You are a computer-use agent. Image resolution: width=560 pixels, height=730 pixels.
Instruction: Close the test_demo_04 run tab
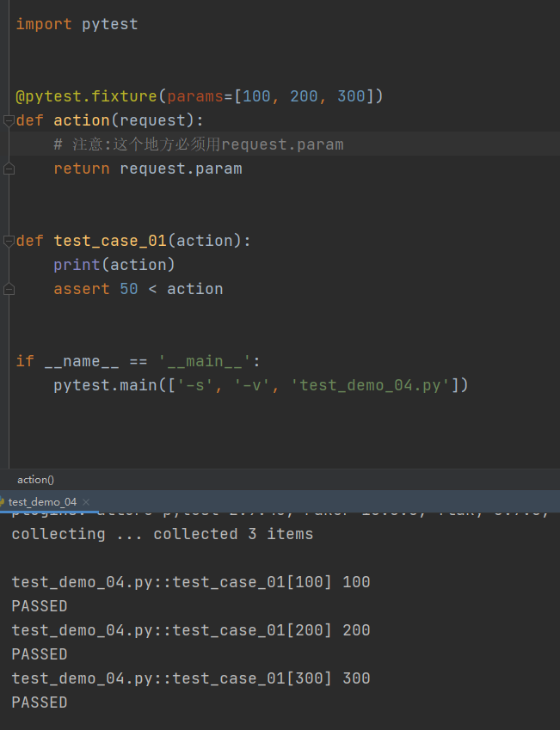pyautogui.click(x=86, y=502)
